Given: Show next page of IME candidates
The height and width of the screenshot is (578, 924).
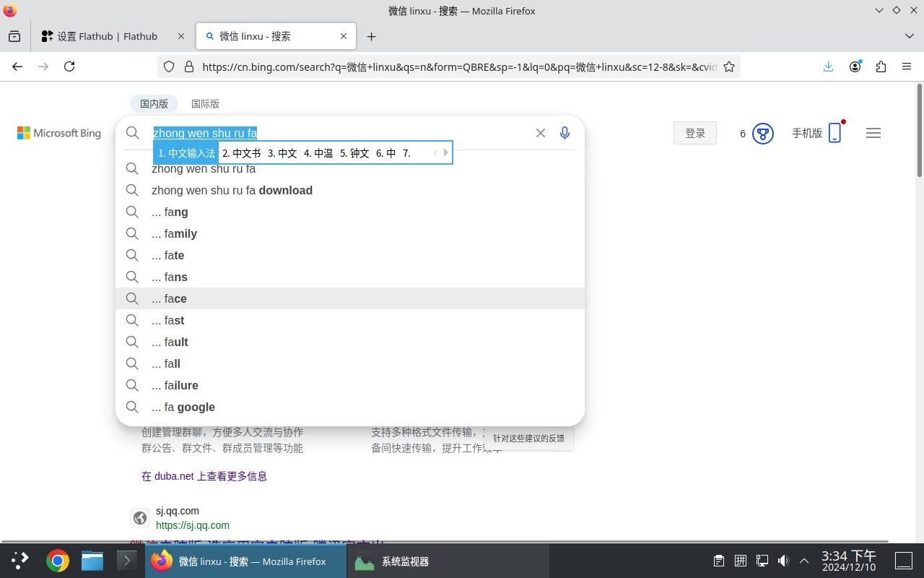Looking at the screenshot, I should click(446, 152).
